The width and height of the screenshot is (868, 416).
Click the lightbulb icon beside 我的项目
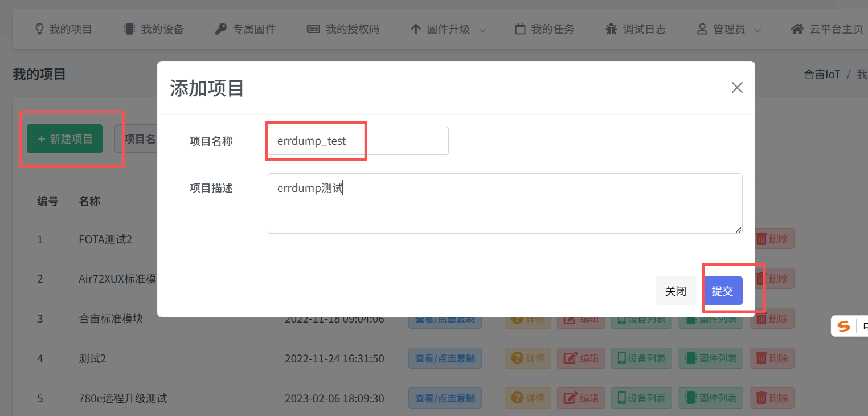tap(39, 29)
